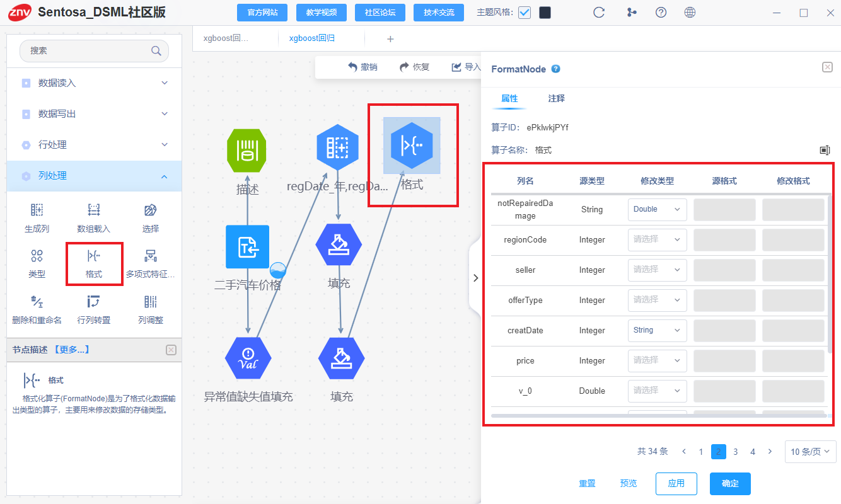
Task: Open the offerType modify type dropdown
Action: (657, 300)
